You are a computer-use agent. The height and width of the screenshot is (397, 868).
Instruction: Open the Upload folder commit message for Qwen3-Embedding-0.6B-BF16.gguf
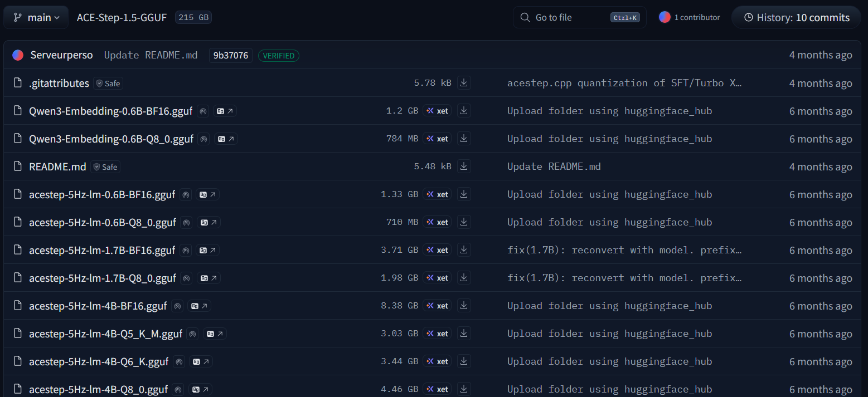(610, 111)
